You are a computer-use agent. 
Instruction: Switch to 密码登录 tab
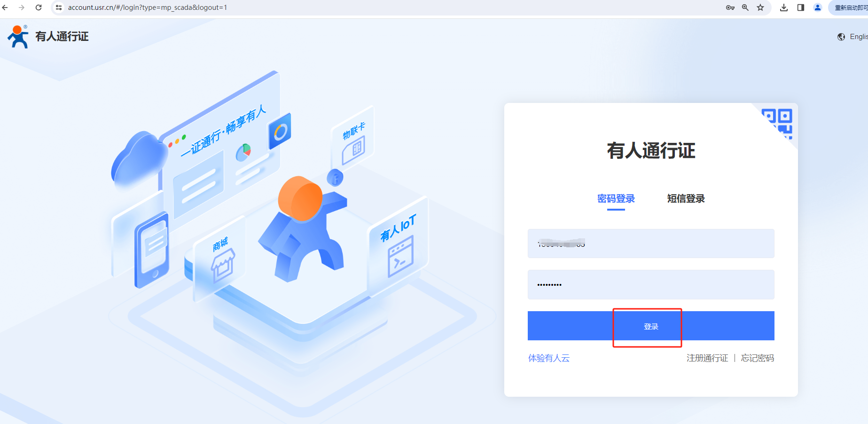coord(616,199)
